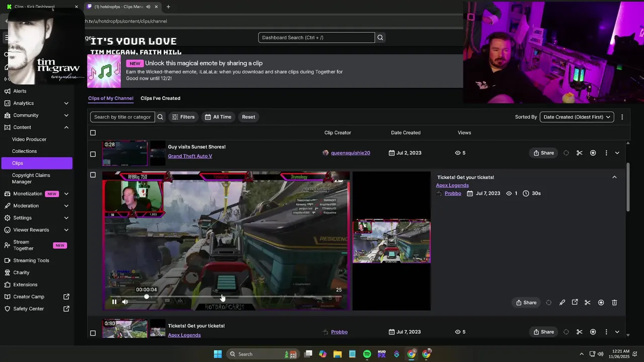The width and height of the screenshot is (644, 362).
Task: Open File Explorer from the taskbar
Action: (338, 354)
